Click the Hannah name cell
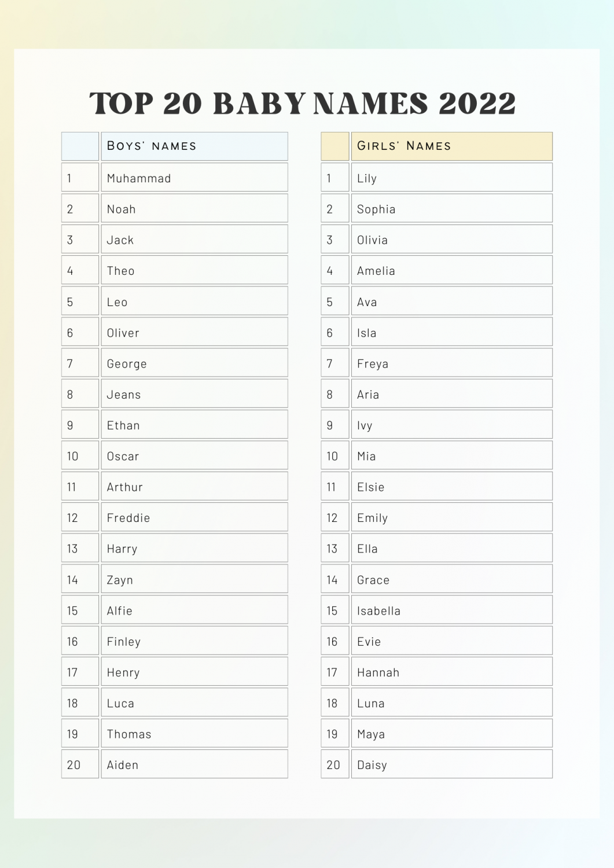Image resolution: width=614 pixels, height=868 pixels. click(x=452, y=672)
